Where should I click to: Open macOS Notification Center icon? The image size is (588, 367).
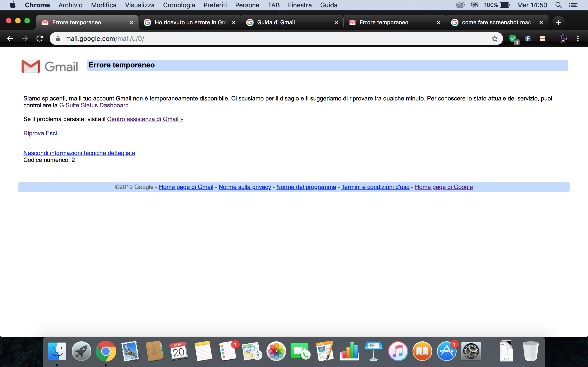pyautogui.click(x=573, y=5)
